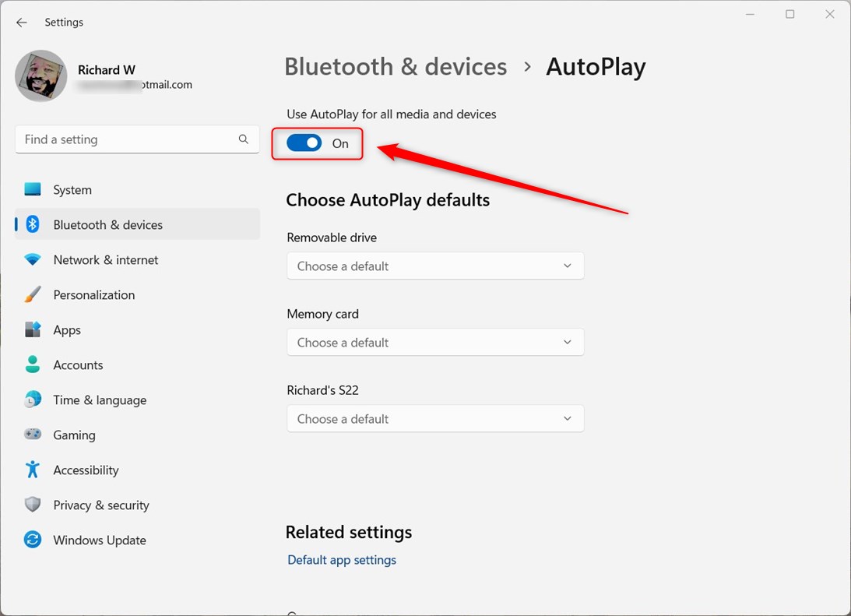Open Privacy & security settings
Image resolution: width=851 pixels, height=616 pixels.
click(100, 505)
